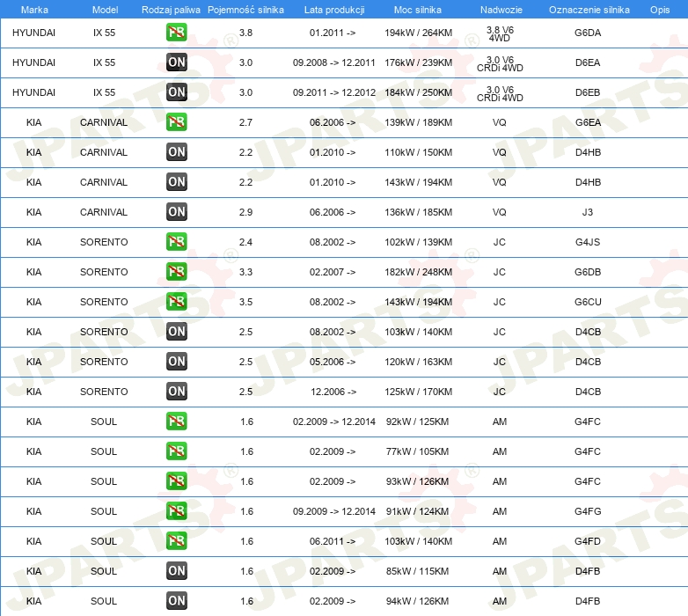Click engine capacity 3.3
Screen dimensions: 688x616
click(245, 272)
